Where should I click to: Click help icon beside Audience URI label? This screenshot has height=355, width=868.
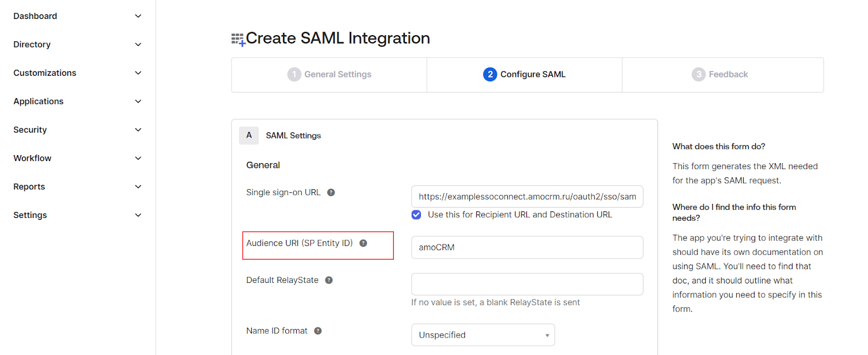pos(363,243)
